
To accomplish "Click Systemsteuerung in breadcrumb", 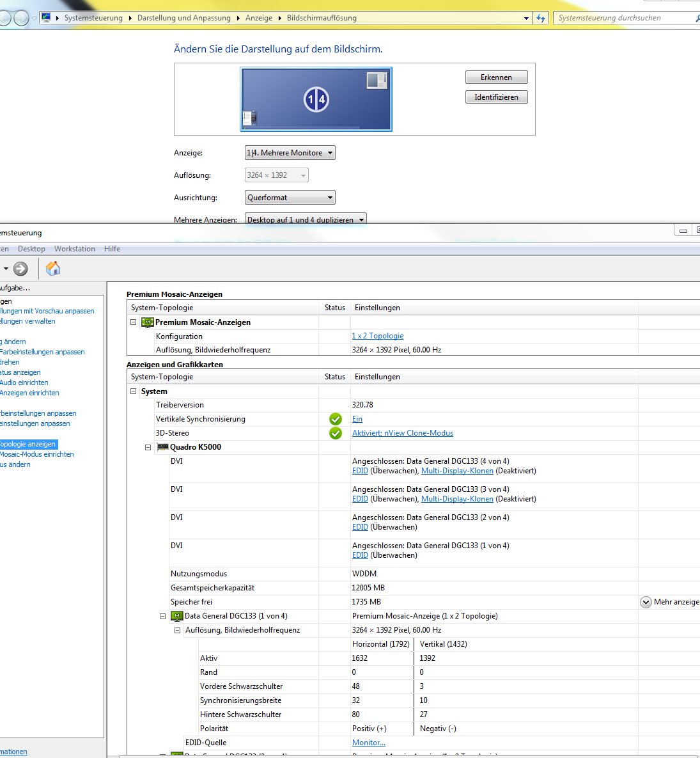I will [93, 18].
